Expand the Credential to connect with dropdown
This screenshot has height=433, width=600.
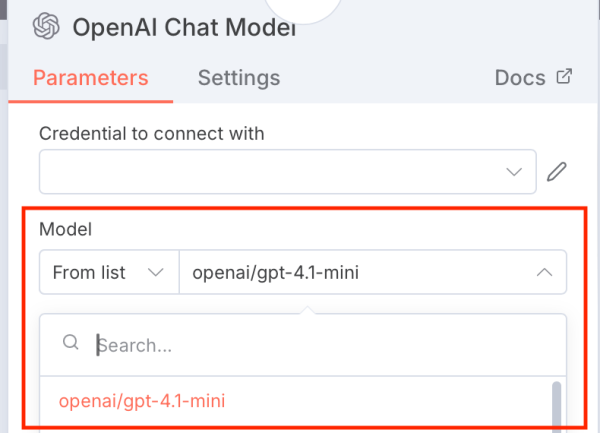pos(285,172)
